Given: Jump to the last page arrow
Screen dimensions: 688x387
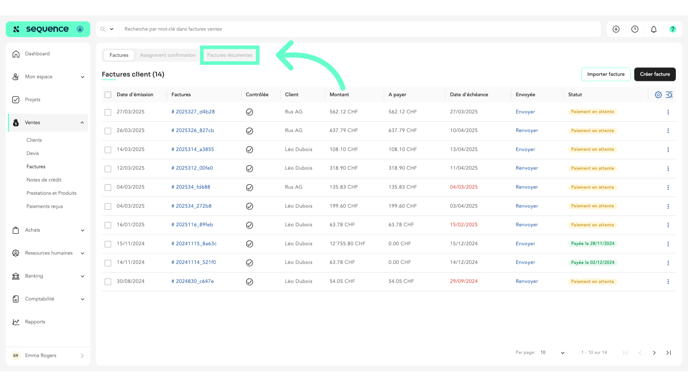Looking at the screenshot, I should click(669, 353).
